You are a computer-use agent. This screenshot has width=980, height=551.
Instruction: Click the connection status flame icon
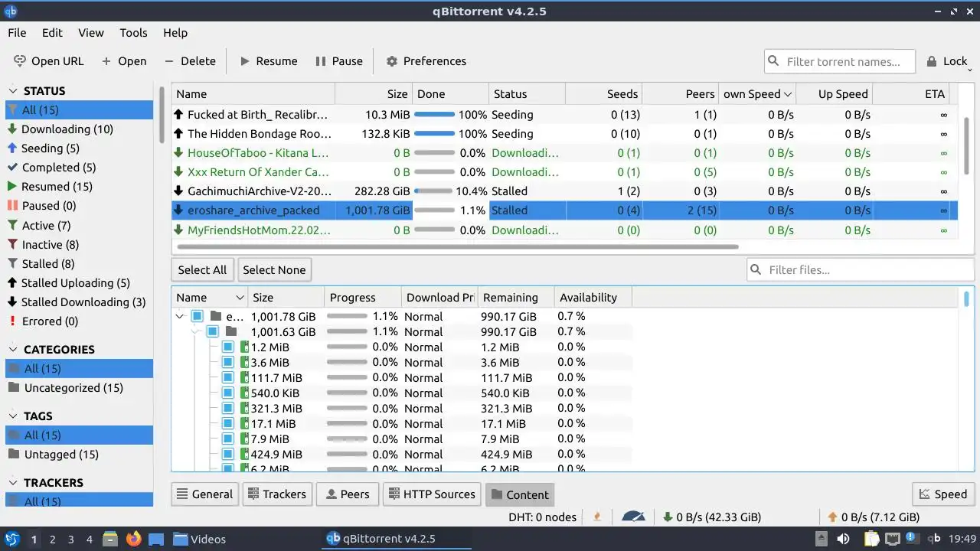pos(597,517)
